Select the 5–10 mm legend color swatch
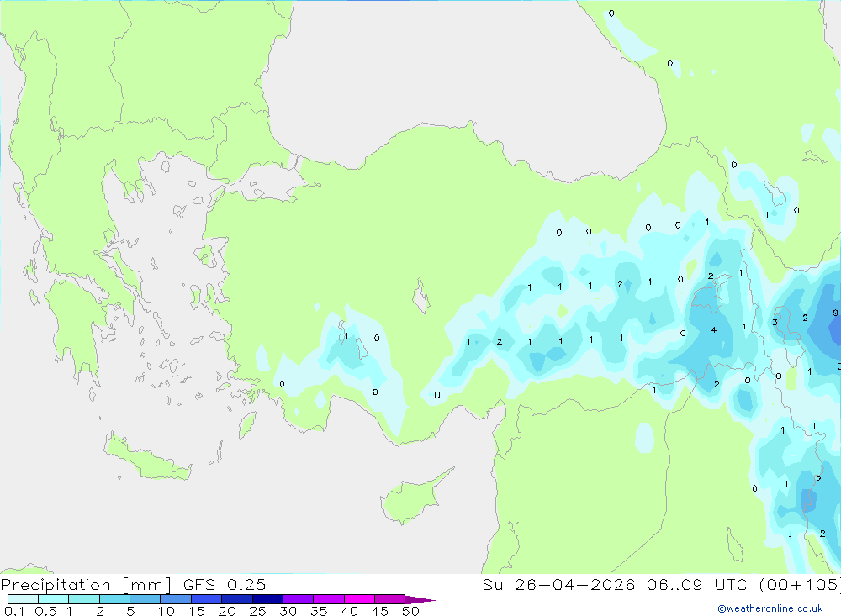Viewport: 841px width, 616px height. [145, 599]
